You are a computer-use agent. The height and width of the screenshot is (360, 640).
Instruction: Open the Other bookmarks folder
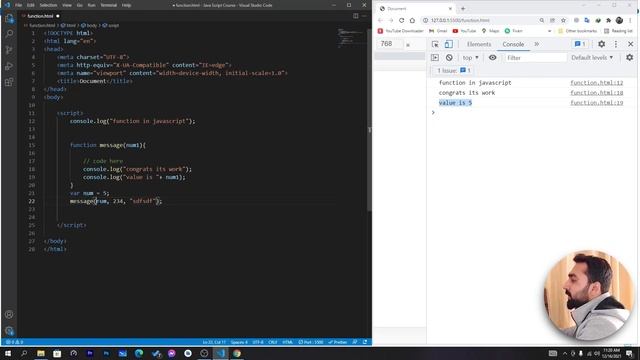pos(577,31)
